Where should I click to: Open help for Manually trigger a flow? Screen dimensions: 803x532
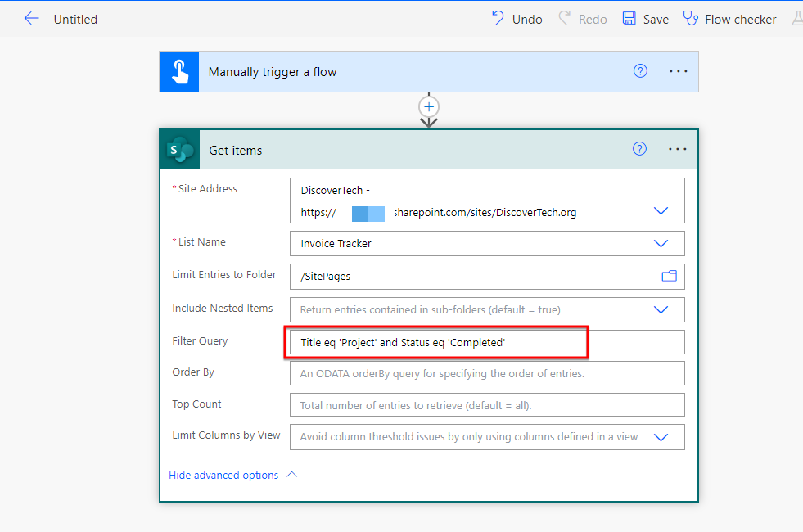[640, 71]
